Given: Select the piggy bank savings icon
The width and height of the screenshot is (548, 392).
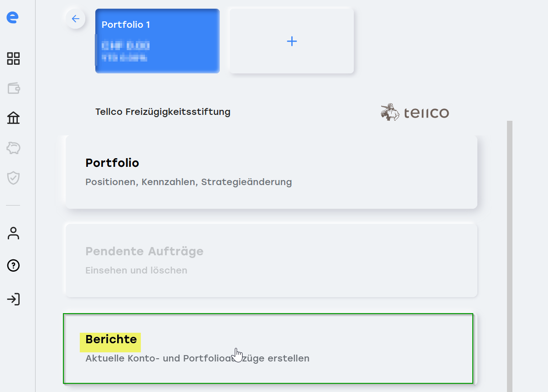Looking at the screenshot, I should [13, 148].
